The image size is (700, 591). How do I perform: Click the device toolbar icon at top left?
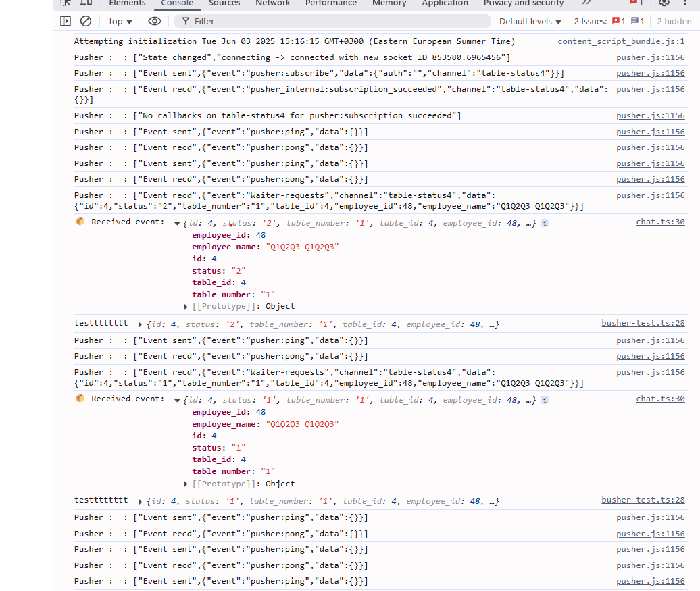tap(86, 3)
